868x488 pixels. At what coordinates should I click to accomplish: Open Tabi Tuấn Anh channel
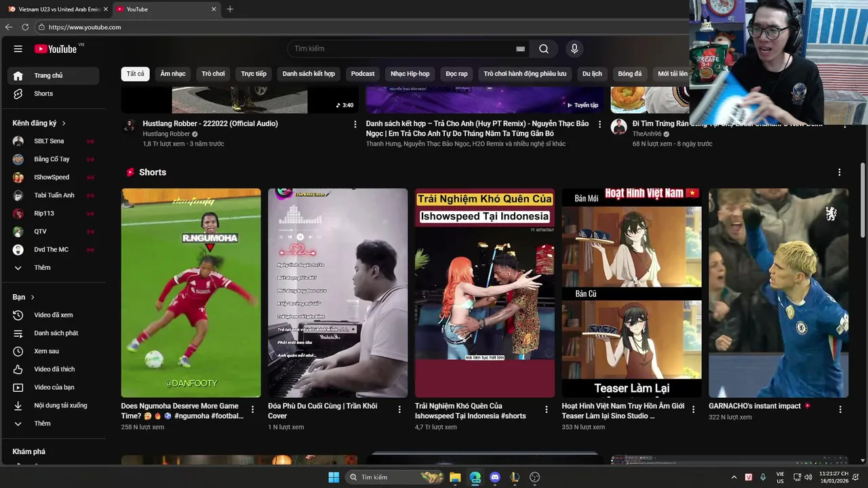tap(53, 195)
